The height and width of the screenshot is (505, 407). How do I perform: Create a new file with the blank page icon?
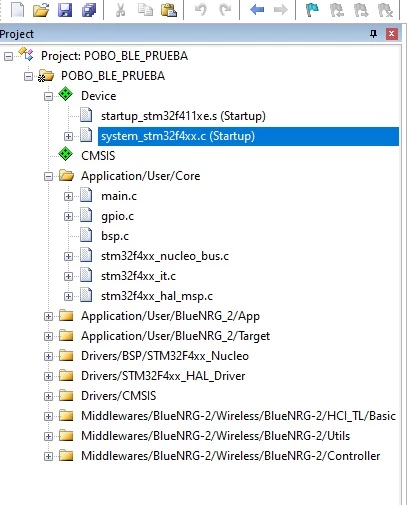17,10
